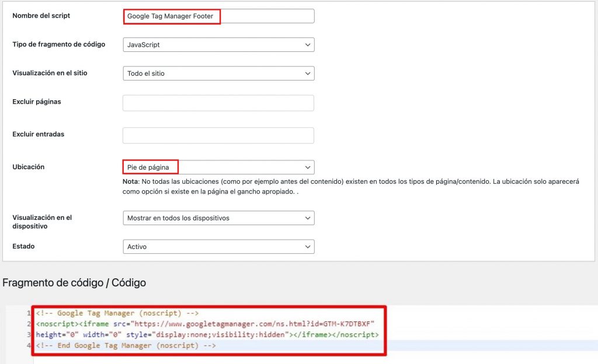Image resolution: width=598 pixels, height=364 pixels.
Task: Select line number 2 in the code gutter
Action: [29, 324]
